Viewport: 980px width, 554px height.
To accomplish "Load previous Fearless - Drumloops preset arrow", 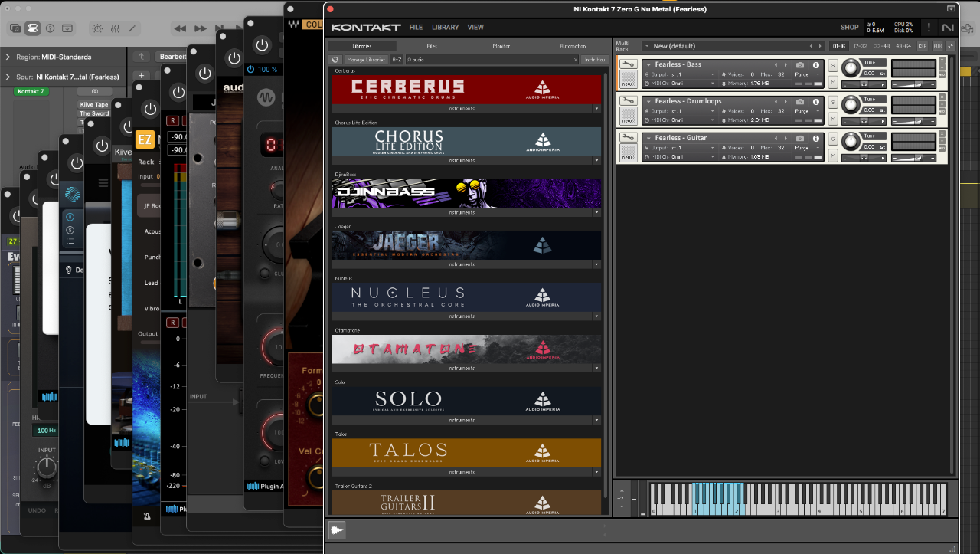I will click(x=776, y=102).
